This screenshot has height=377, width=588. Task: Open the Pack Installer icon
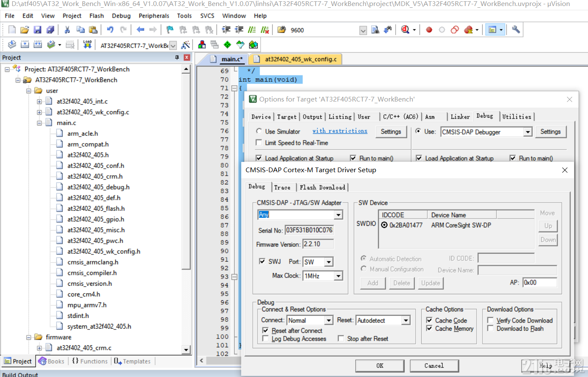tap(253, 45)
